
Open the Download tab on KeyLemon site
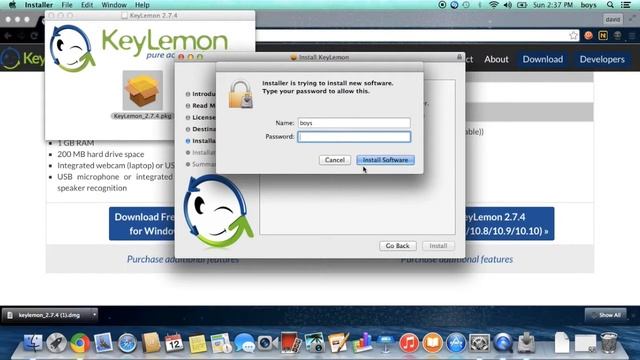click(x=542, y=59)
